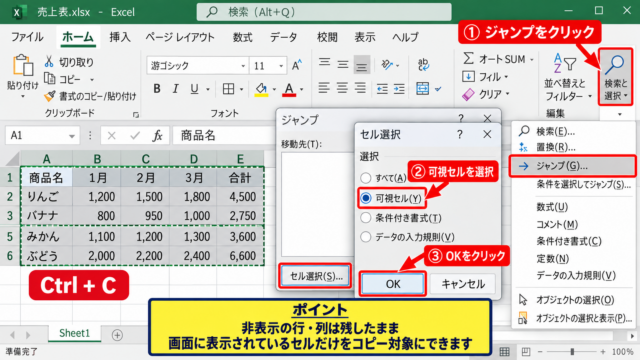Center text horizontally
Viewport: 640px width, 360px height.
(343, 88)
